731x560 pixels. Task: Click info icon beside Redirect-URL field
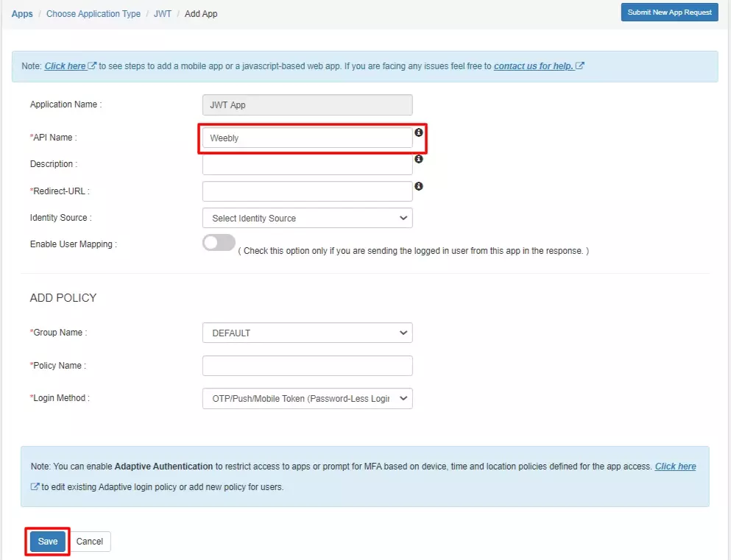[419, 186]
